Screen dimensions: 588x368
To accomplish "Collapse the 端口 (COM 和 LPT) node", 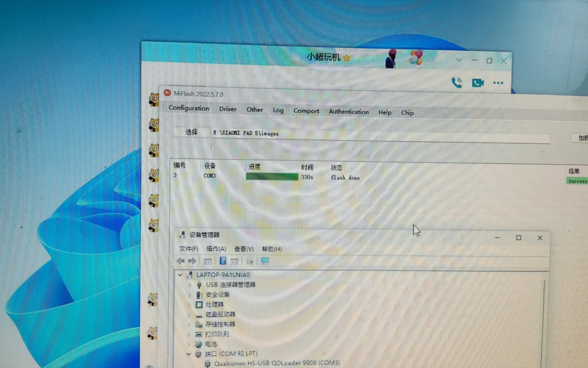I will click(189, 354).
